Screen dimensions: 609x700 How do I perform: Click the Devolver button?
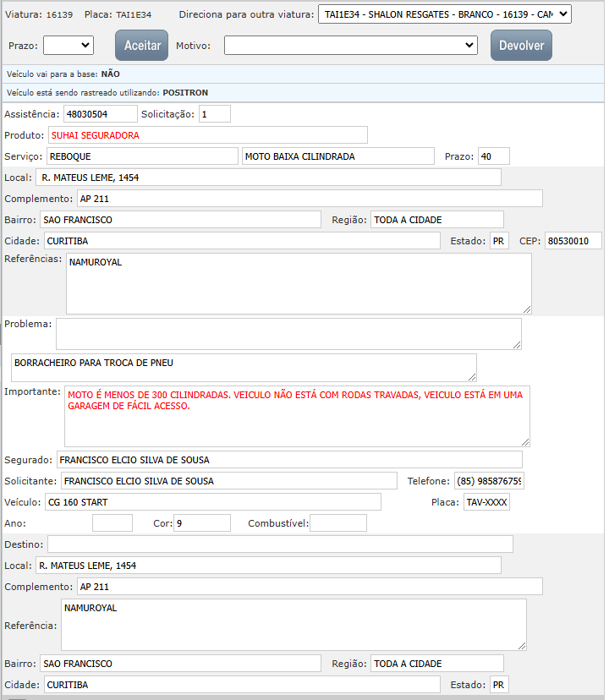(x=521, y=46)
